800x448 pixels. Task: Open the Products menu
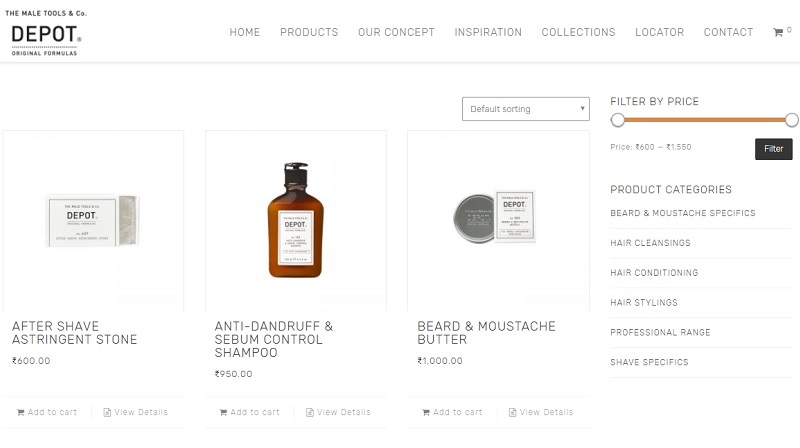pyautogui.click(x=309, y=32)
